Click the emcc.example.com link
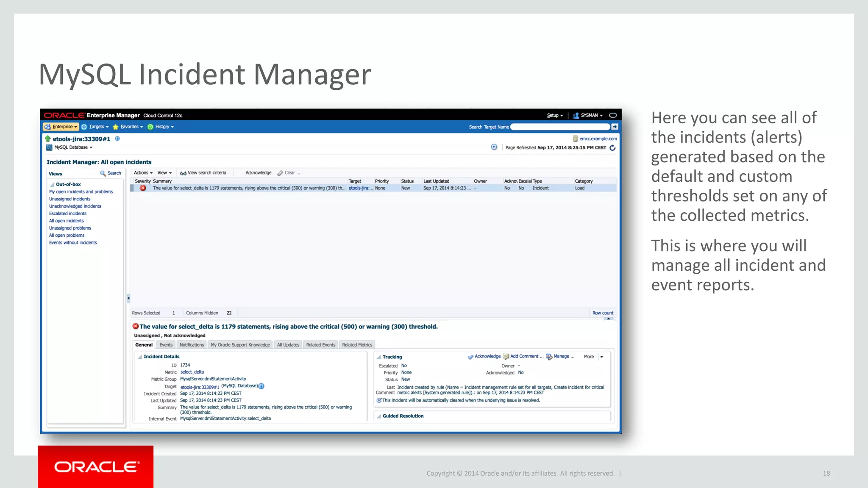This screenshot has height=488, width=868. click(598, 139)
